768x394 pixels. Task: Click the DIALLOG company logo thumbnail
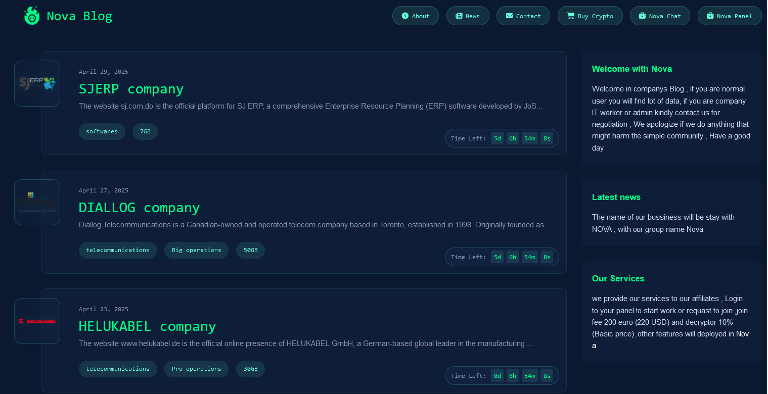point(37,202)
